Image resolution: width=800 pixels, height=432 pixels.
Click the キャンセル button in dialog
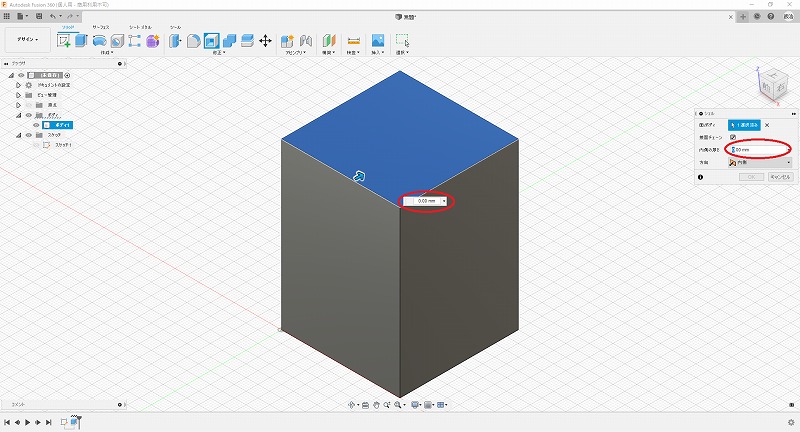tap(780, 176)
